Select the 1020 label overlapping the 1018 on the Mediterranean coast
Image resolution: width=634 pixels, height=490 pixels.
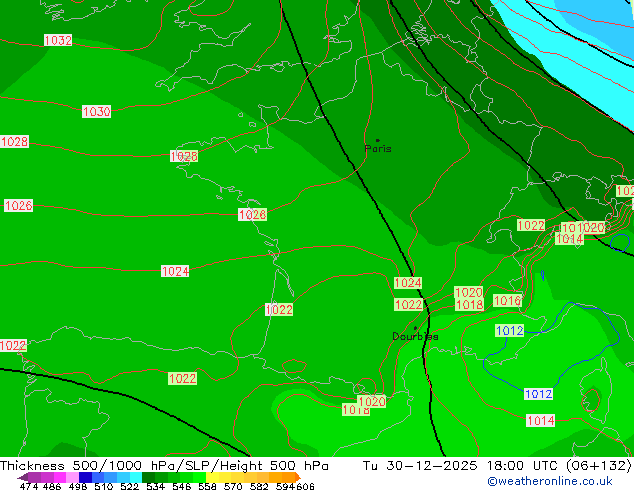click(372, 401)
